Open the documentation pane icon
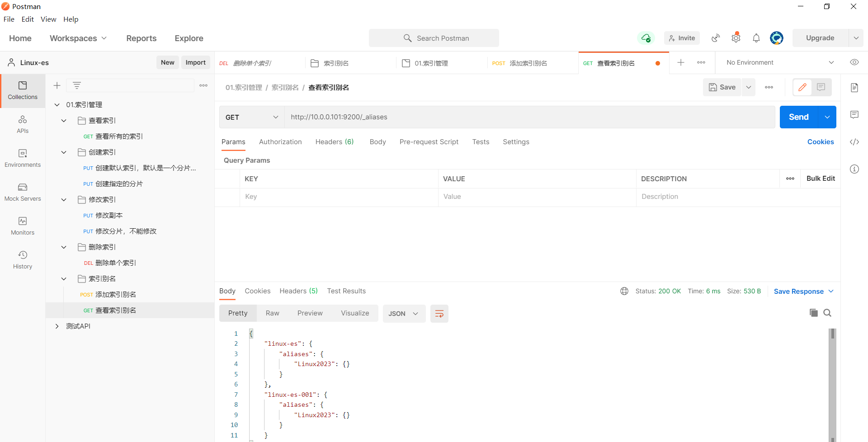Viewport: 868px width, 442px height. [854, 88]
